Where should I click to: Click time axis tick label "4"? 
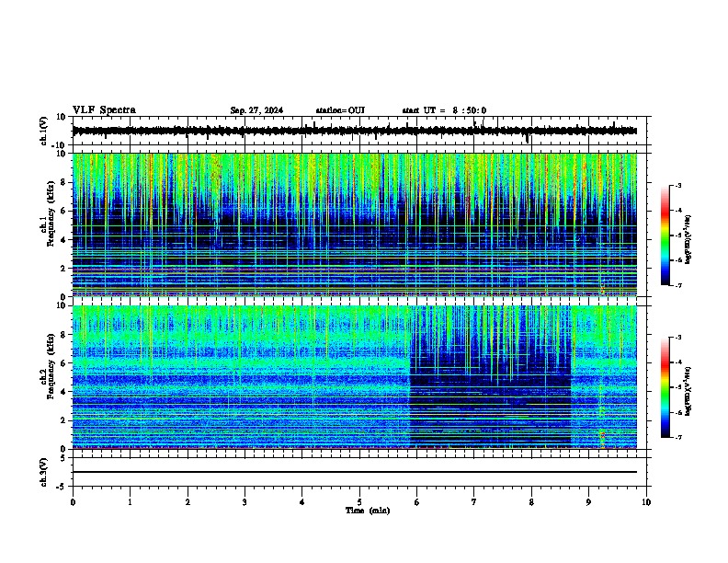pyautogui.click(x=302, y=502)
